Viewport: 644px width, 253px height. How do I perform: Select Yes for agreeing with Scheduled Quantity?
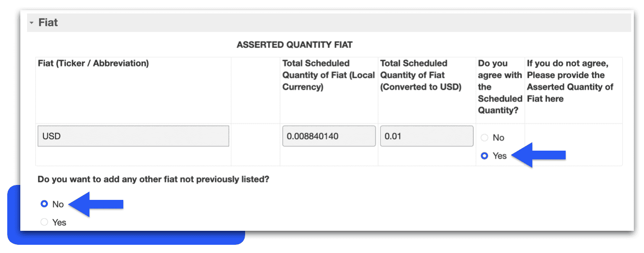coord(484,156)
